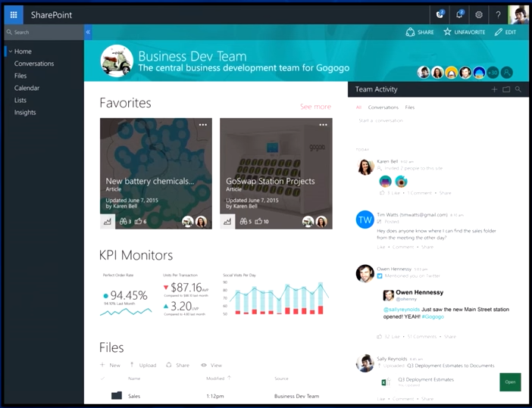
Task: Click the EDIT pencil button
Action: tap(505, 33)
